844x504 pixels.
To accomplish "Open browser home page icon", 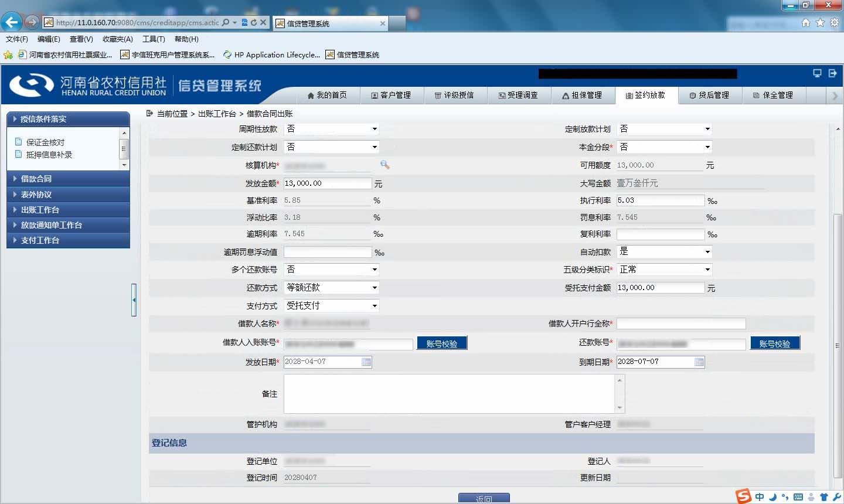I will [x=806, y=22].
